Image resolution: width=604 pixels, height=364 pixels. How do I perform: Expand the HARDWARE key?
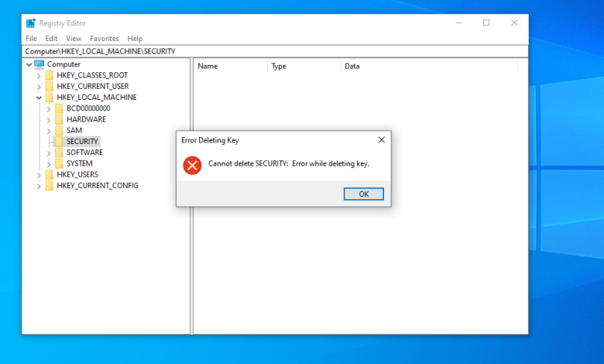pyautogui.click(x=49, y=120)
